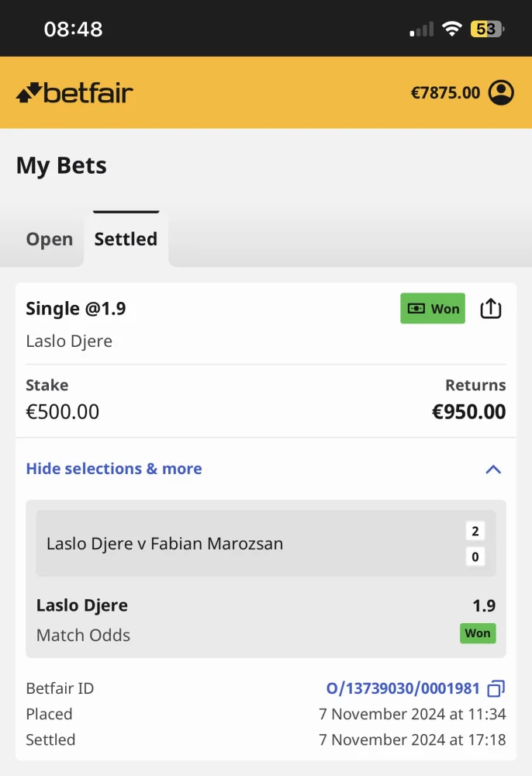Tap the green Won cash badge
Screen dimensions: 532x776
(433, 309)
